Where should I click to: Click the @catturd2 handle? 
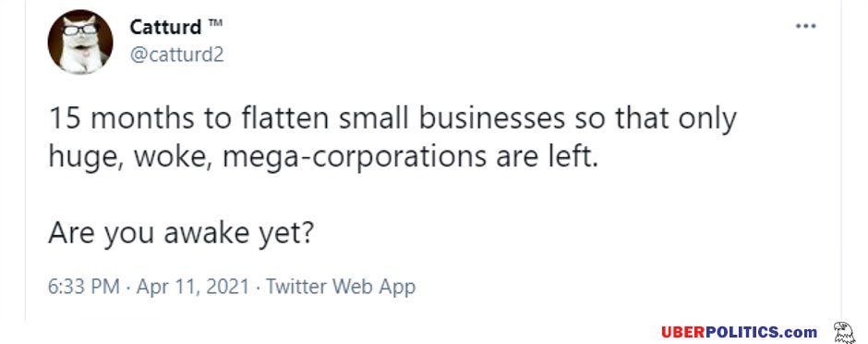pos(176,55)
